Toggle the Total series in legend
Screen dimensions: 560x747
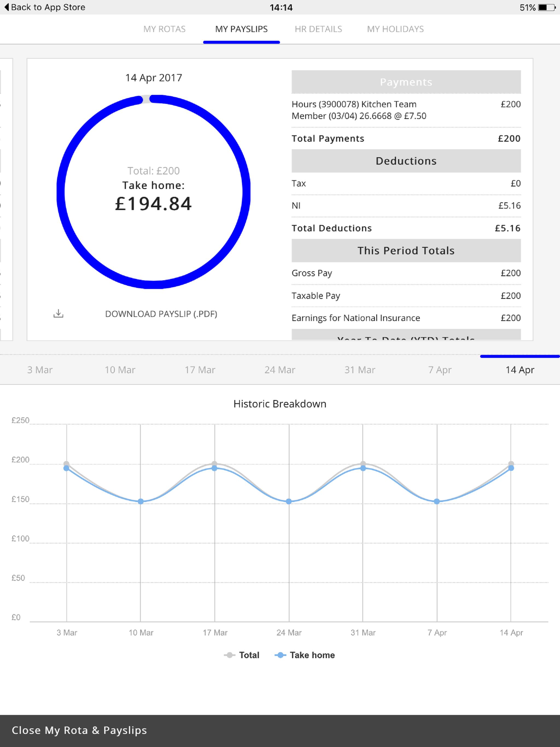242,655
